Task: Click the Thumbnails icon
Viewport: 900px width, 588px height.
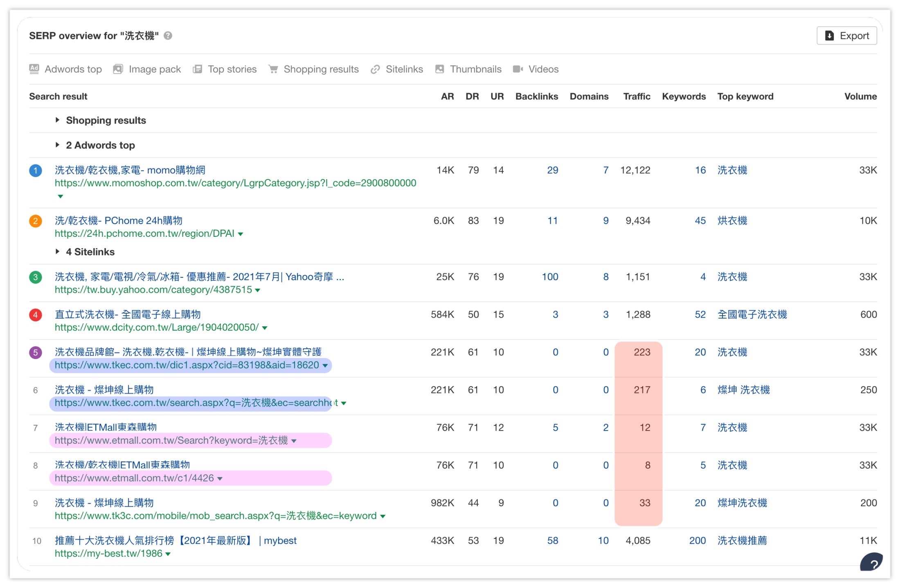Action: 439,69
